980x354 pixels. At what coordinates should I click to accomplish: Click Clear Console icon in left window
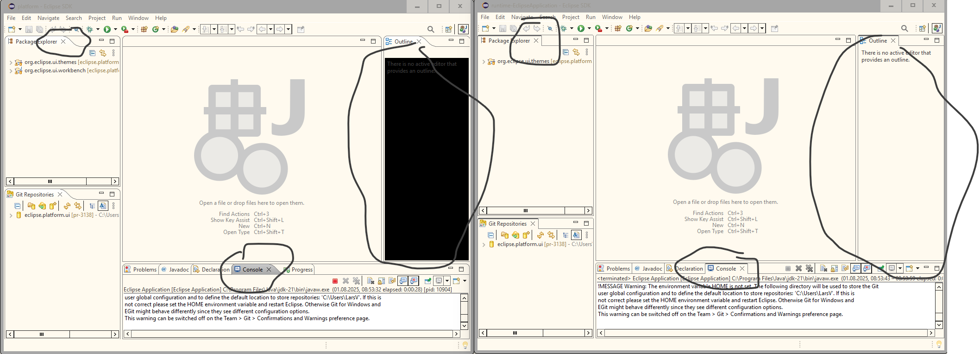click(x=371, y=281)
